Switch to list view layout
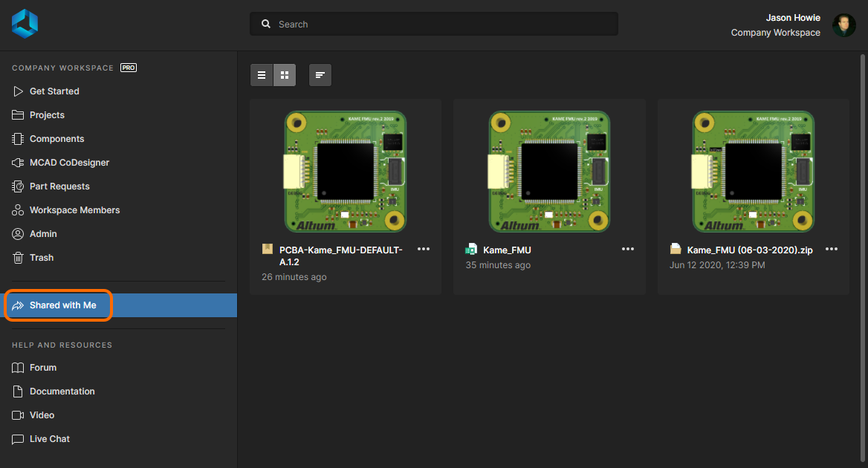This screenshot has width=868, height=468. [x=262, y=75]
